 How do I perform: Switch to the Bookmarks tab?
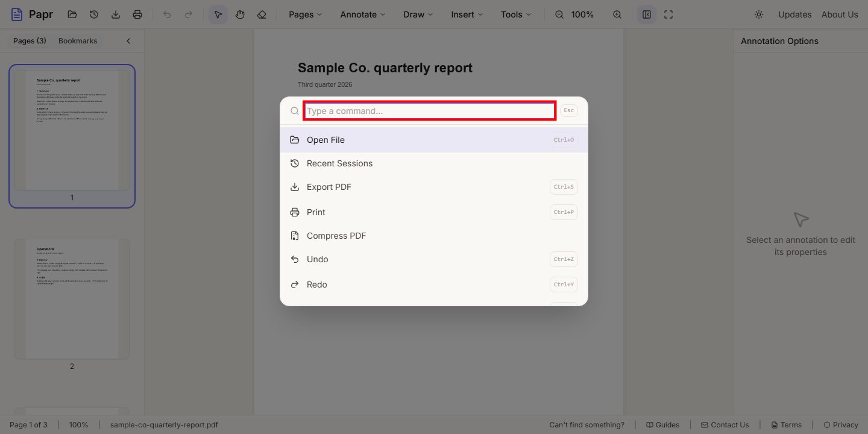(78, 41)
